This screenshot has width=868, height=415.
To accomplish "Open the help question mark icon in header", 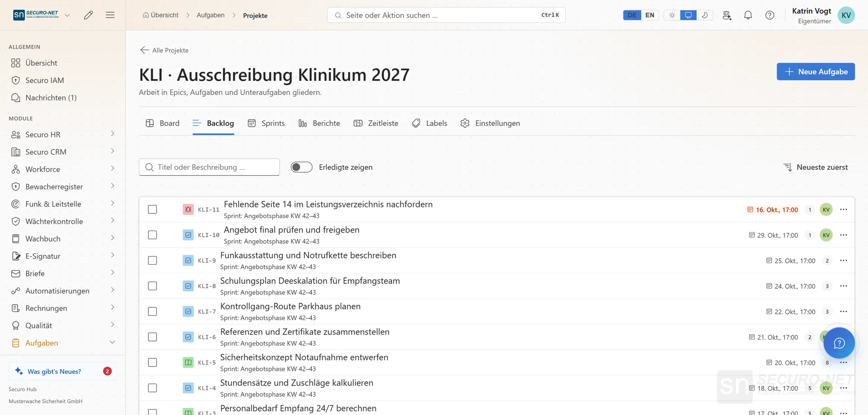I will (770, 15).
